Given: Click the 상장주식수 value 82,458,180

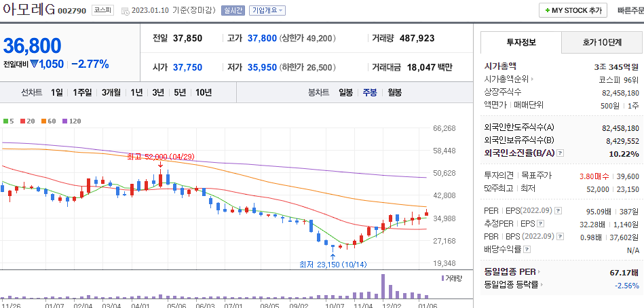Looking at the screenshot, I should coord(621,93).
